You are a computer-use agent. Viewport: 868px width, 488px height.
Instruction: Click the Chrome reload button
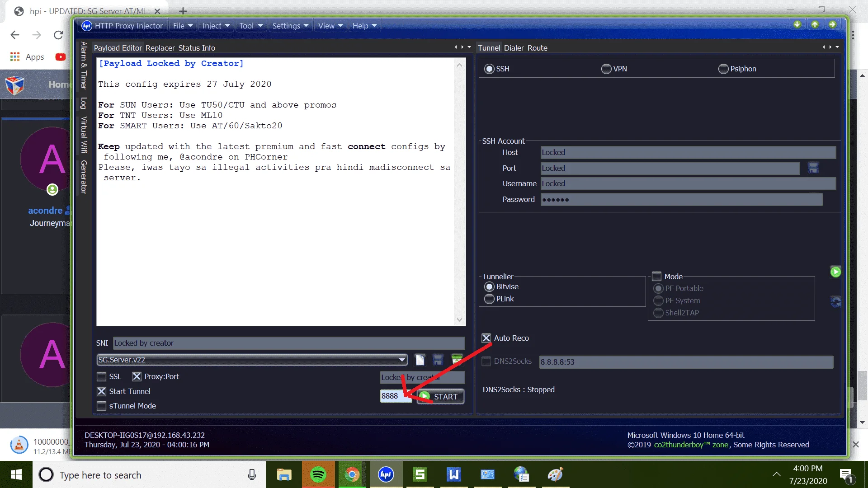point(58,35)
